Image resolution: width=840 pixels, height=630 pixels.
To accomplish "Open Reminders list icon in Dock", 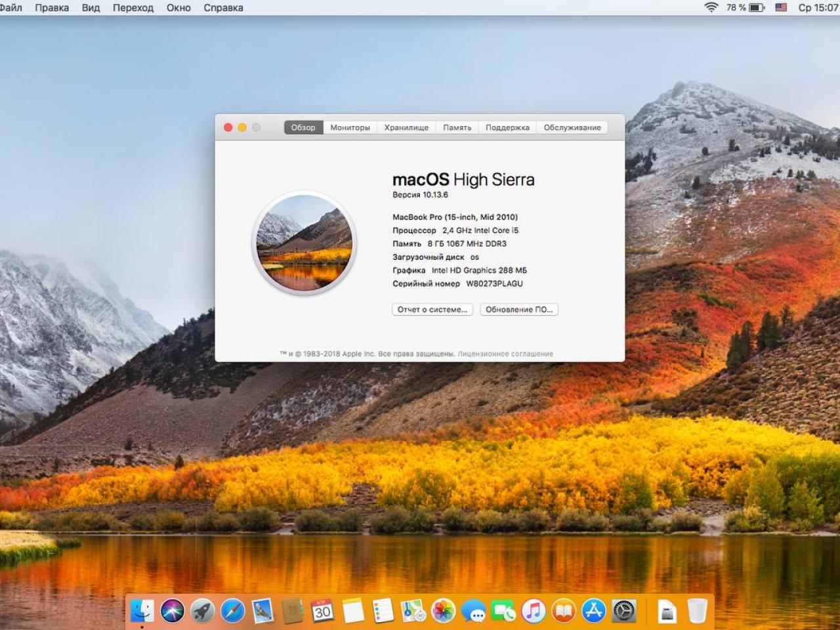I will pos(383,611).
